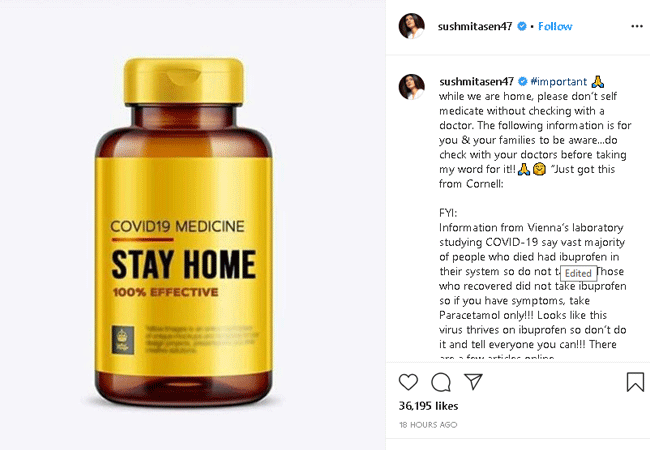This screenshot has height=450, width=650.
Task: Open the three-dot more options menu
Action: [637, 26]
